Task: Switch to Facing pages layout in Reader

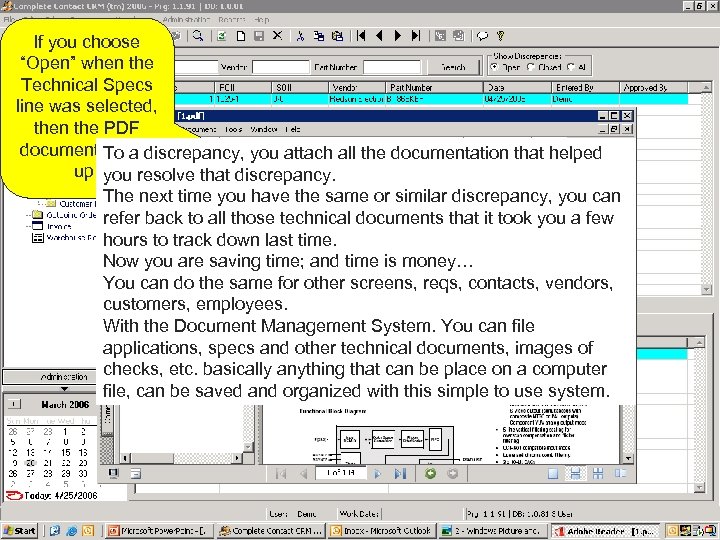Action: click(x=620, y=473)
